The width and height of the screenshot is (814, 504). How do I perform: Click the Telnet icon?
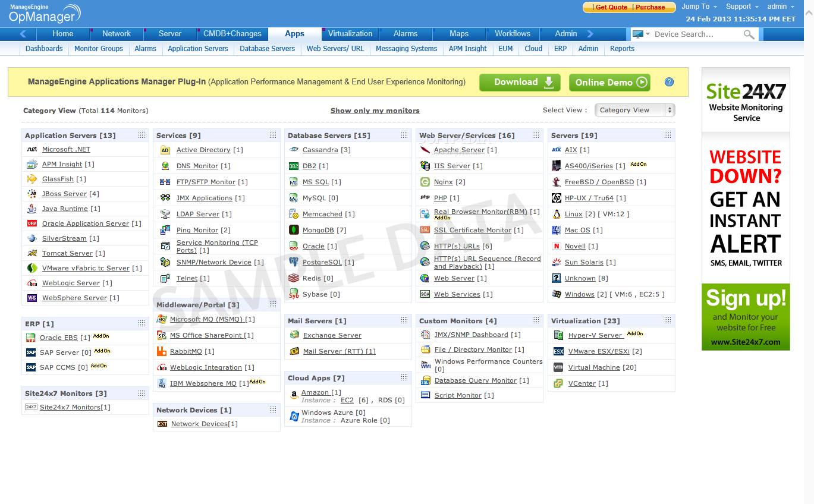point(165,278)
